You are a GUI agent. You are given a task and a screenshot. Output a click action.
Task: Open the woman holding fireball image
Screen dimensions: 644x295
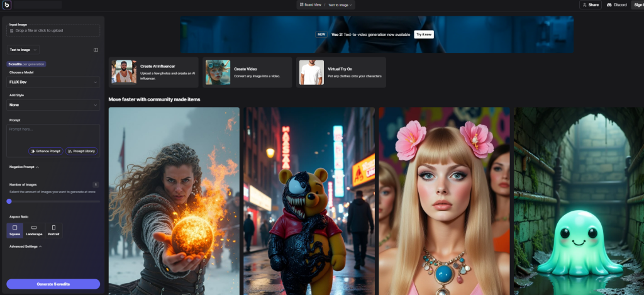click(x=174, y=201)
